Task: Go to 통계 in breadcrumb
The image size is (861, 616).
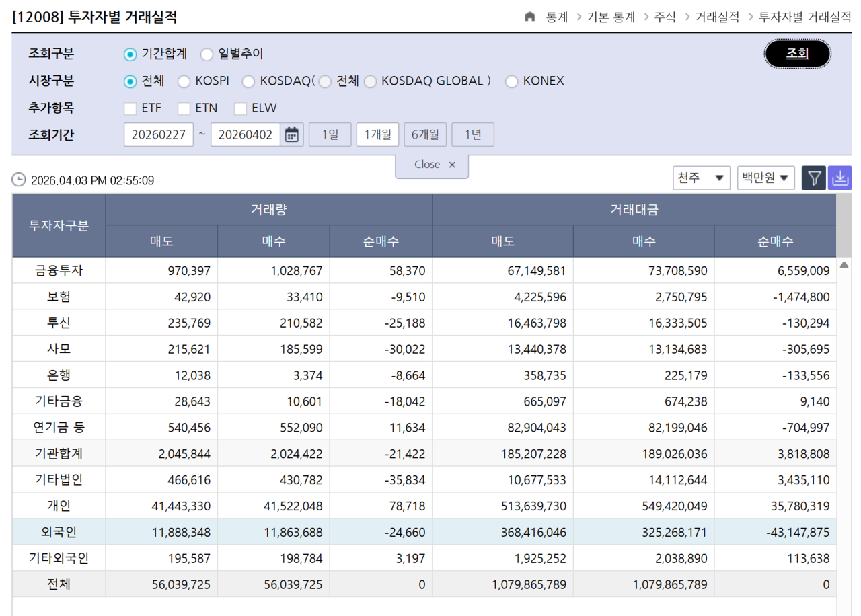Action: [557, 17]
